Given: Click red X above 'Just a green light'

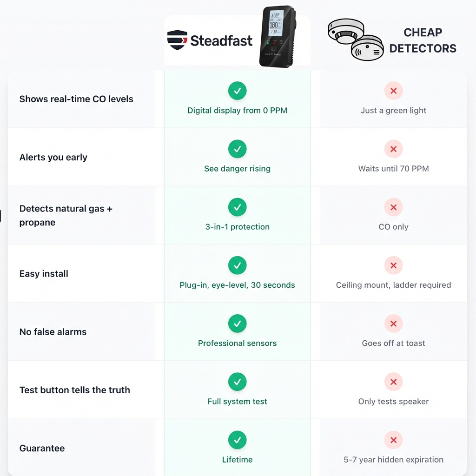Looking at the screenshot, I should (x=393, y=91).
